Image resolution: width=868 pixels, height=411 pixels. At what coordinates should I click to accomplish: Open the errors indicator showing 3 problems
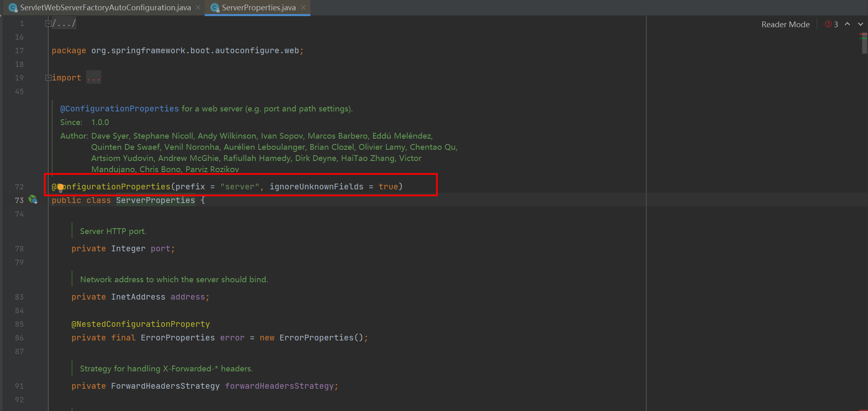831,24
